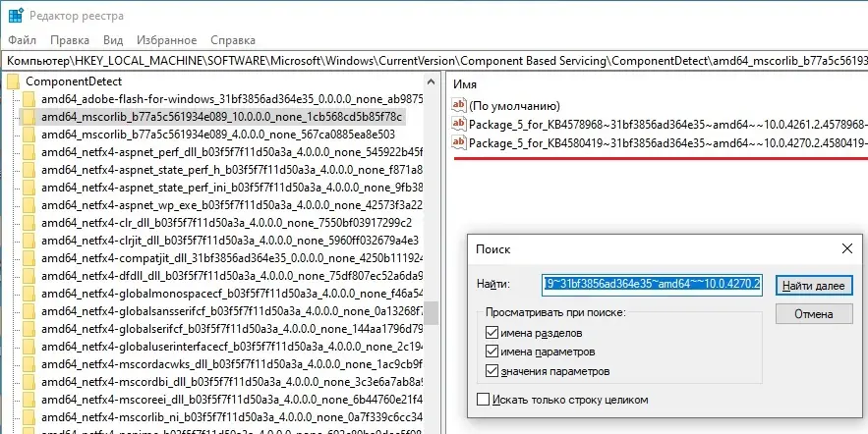
Task: Click the (По умолчанию) string value icon
Action: pyautogui.click(x=459, y=105)
